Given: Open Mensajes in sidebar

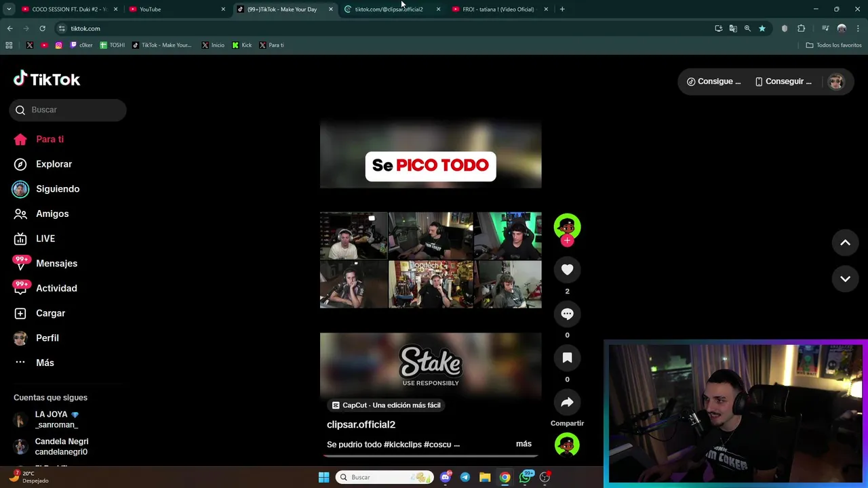Looking at the screenshot, I should [x=46, y=264].
